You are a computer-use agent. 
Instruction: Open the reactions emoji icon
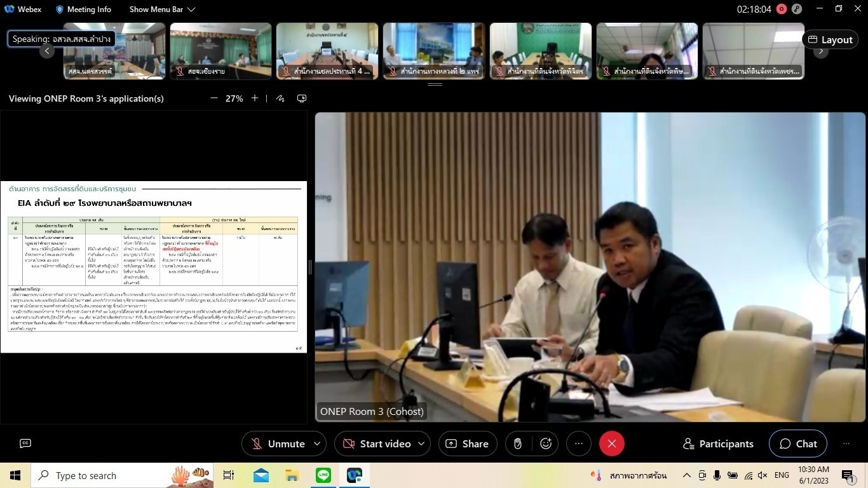click(546, 444)
